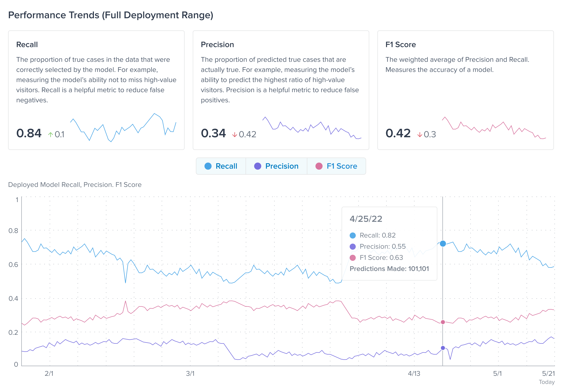
Task: Click the pink F1 Score legend dot
Action: (x=319, y=166)
